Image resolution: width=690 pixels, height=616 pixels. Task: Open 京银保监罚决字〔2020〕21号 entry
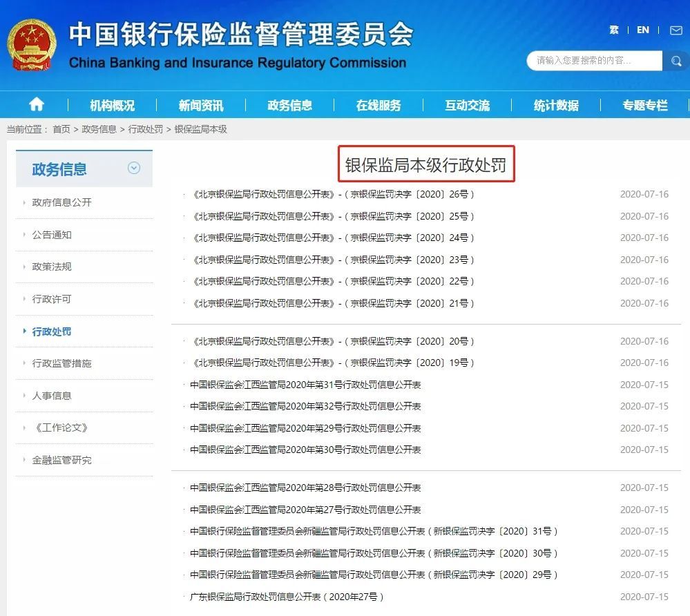coord(333,303)
